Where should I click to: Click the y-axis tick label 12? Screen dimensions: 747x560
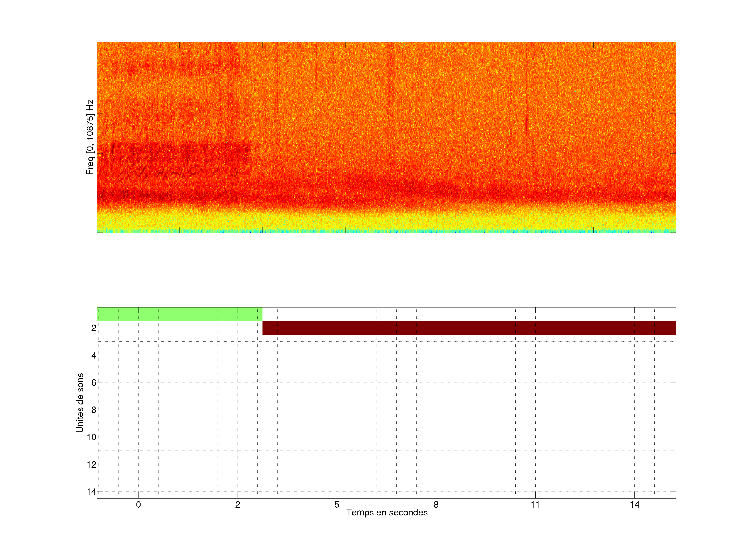click(92, 465)
